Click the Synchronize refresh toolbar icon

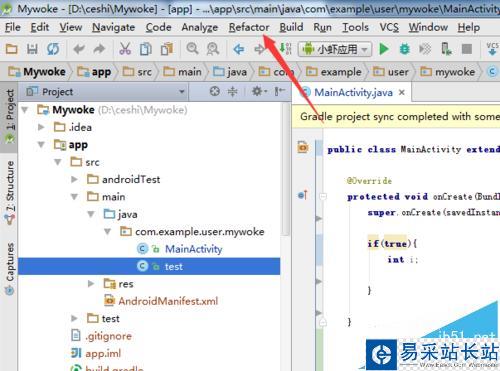click(x=53, y=49)
